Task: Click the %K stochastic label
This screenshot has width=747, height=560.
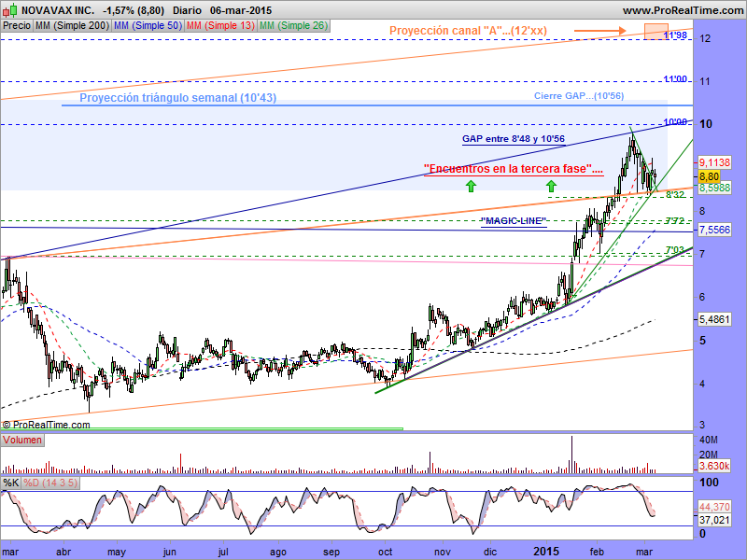Action: (11, 483)
